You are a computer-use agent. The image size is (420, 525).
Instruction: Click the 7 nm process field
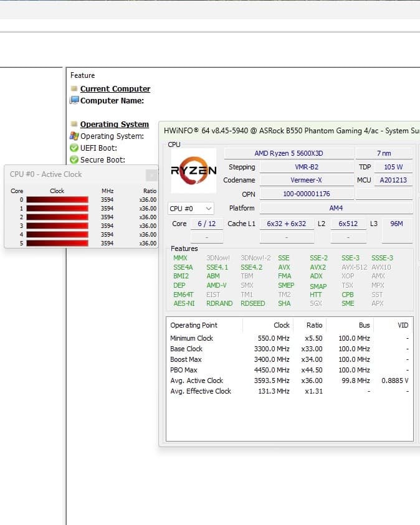(384, 153)
